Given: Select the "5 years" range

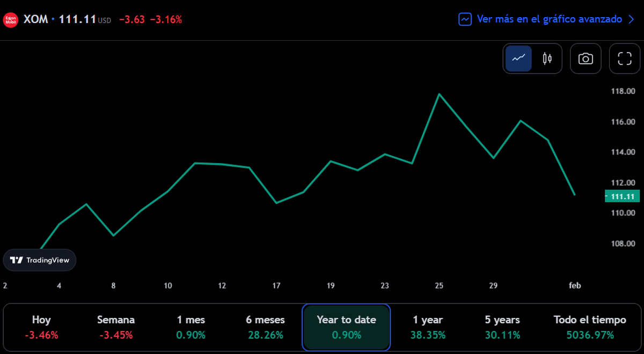Looking at the screenshot, I should 502,327.
